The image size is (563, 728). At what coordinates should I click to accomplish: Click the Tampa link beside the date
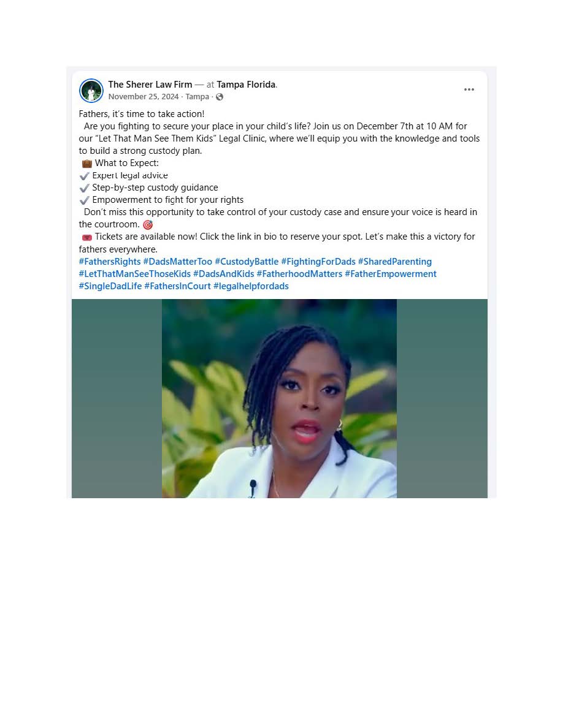tap(197, 97)
